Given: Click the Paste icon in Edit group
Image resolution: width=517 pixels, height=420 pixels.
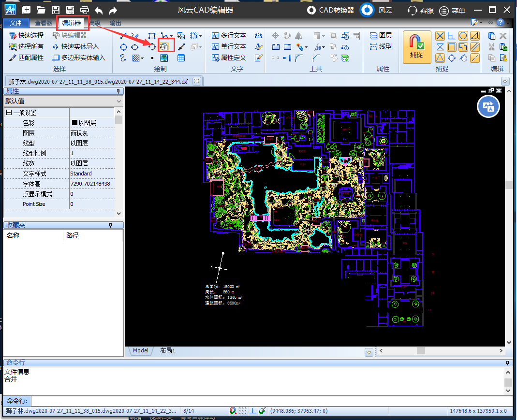Looking at the screenshot, I should click(x=492, y=36).
